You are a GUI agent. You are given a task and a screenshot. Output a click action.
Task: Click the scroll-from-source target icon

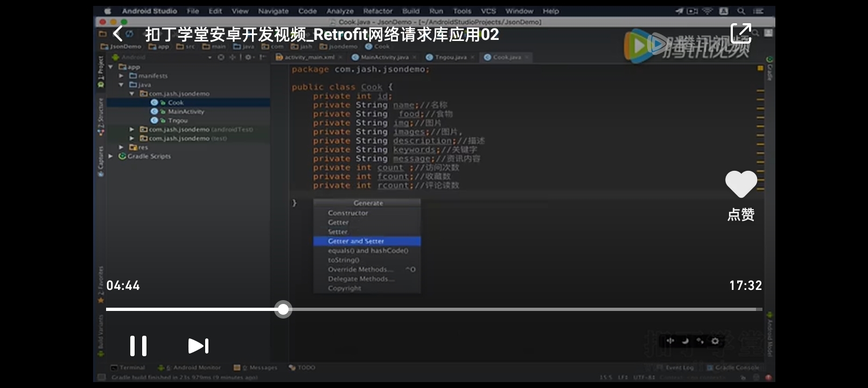pos(221,57)
